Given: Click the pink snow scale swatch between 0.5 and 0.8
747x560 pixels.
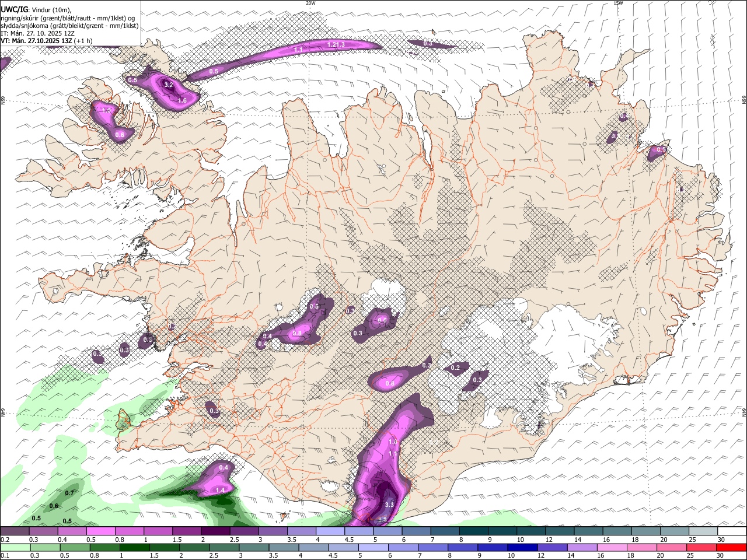Looking at the screenshot, I should pyautogui.click(x=100, y=531).
